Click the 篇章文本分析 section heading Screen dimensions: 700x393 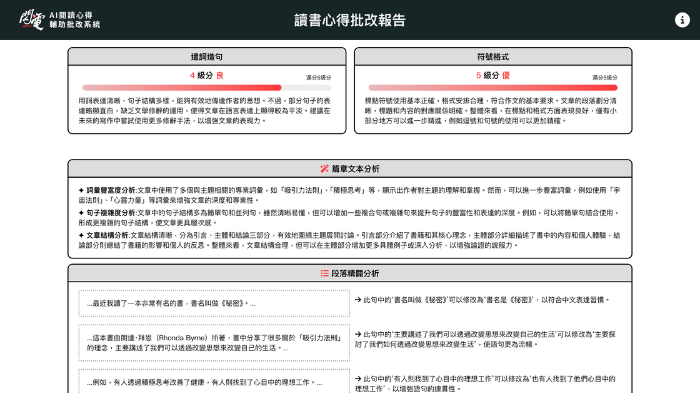pos(355,169)
